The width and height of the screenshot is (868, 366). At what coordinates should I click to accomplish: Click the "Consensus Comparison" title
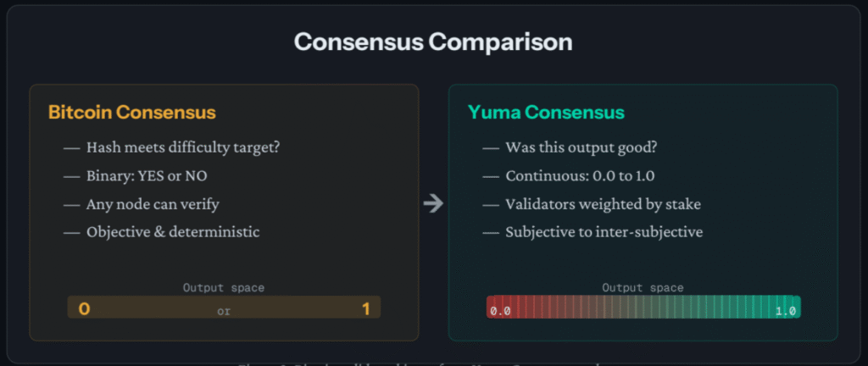(x=433, y=42)
